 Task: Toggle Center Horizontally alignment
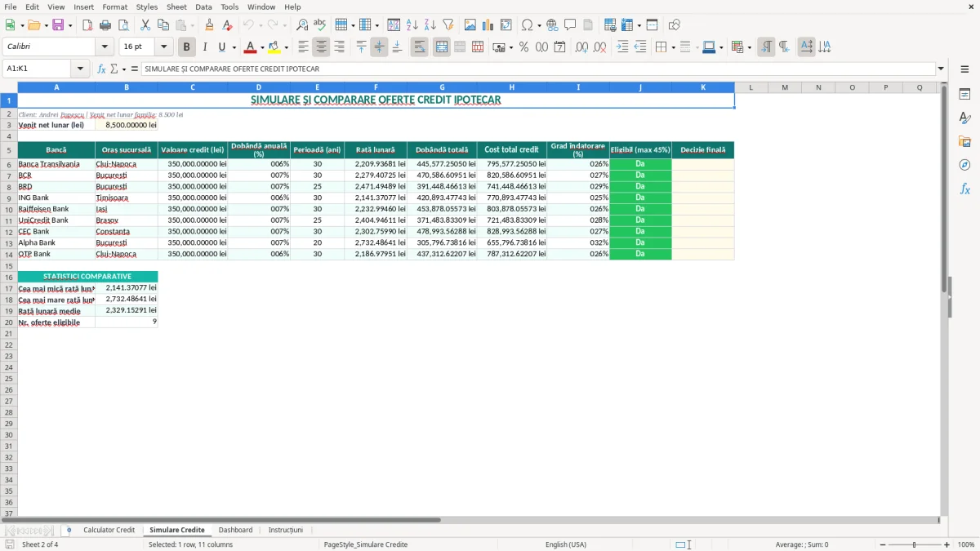321,47
